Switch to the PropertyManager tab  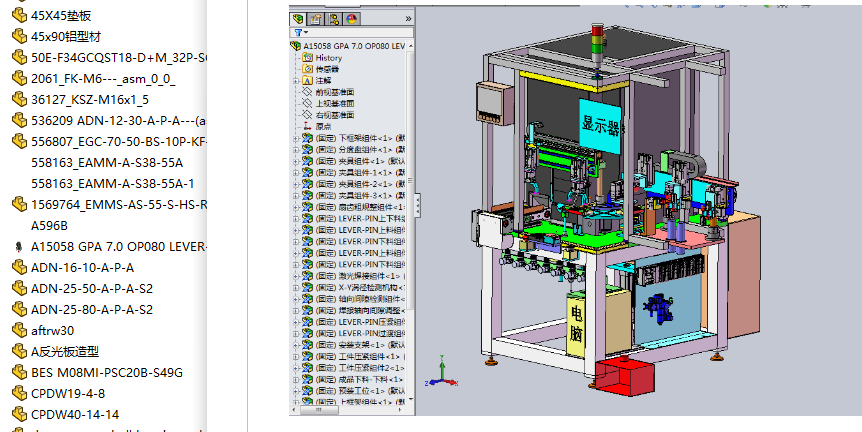point(315,18)
